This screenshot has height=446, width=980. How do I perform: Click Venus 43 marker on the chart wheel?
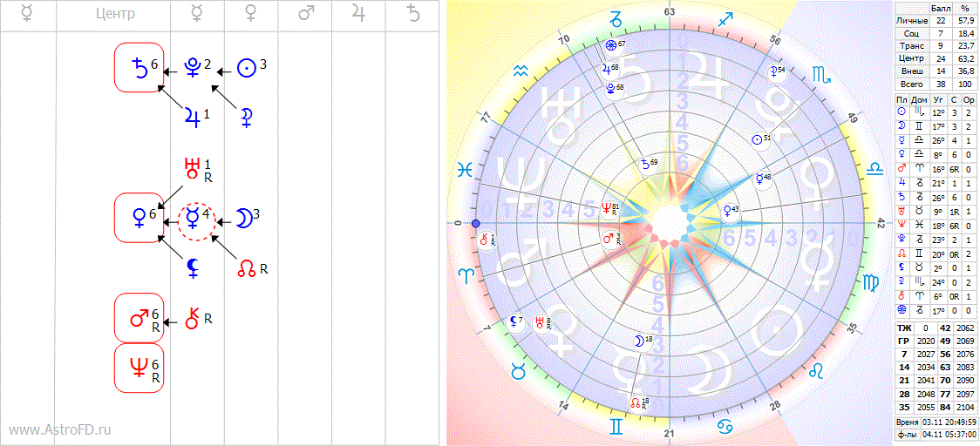click(729, 211)
